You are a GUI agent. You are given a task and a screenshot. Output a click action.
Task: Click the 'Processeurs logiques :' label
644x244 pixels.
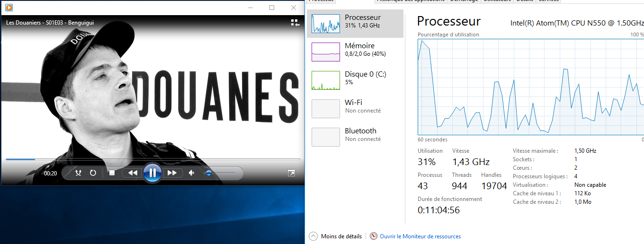[540, 176]
